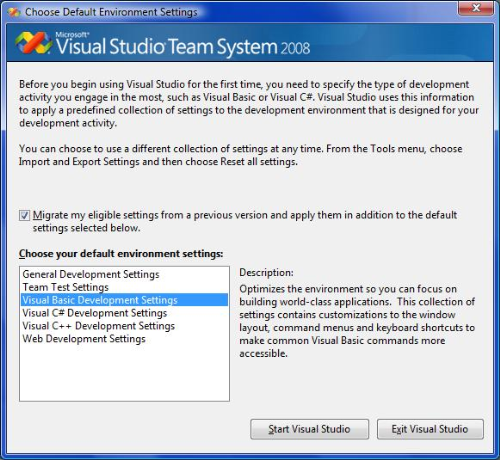The width and height of the screenshot is (500, 460).
Task: Choose Visual C# Development Settings
Action: (x=124, y=313)
